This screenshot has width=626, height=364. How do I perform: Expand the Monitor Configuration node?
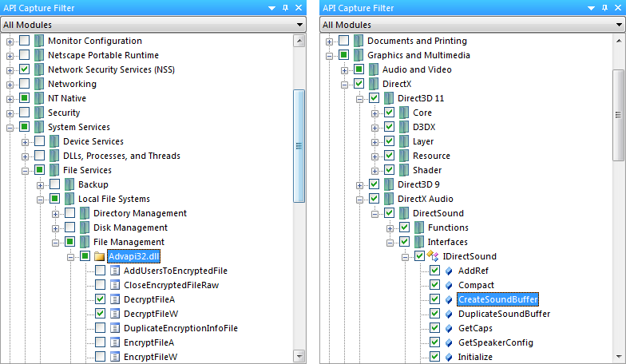pyautogui.click(x=10, y=42)
